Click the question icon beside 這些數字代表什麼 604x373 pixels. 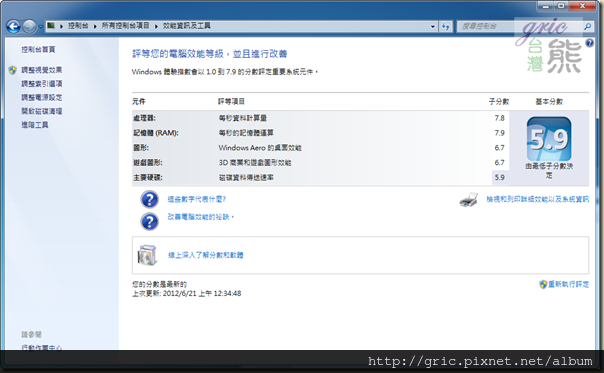(x=149, y=199)
